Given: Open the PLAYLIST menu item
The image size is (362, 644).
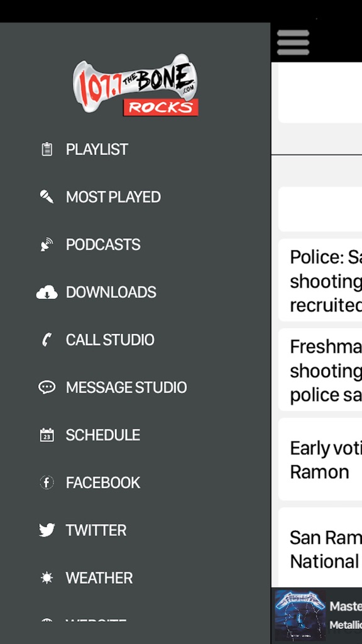Looking at the screenshot, I should click(x=97, y=150).
